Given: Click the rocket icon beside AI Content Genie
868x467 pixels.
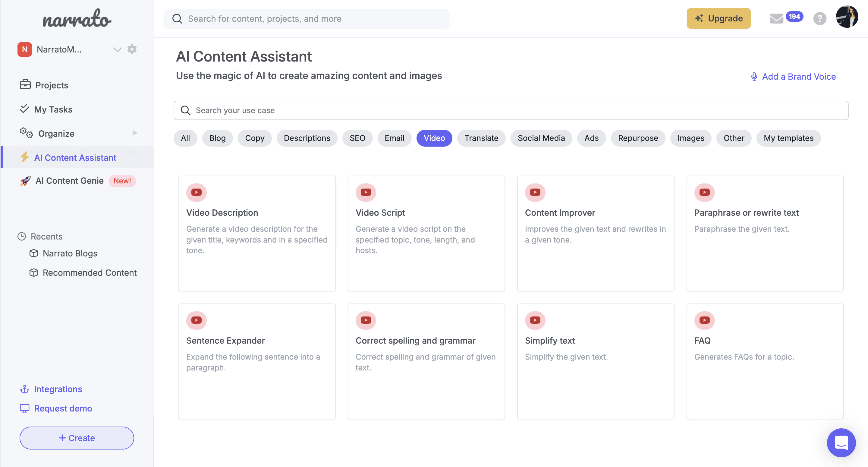Looking at the screenshot, I should tap(25, 181).
